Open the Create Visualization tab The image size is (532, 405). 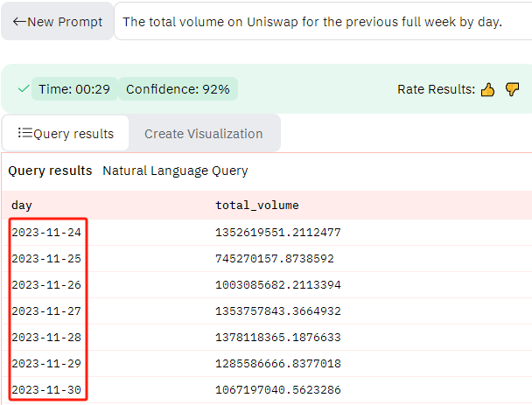click(x=204, y=134)
